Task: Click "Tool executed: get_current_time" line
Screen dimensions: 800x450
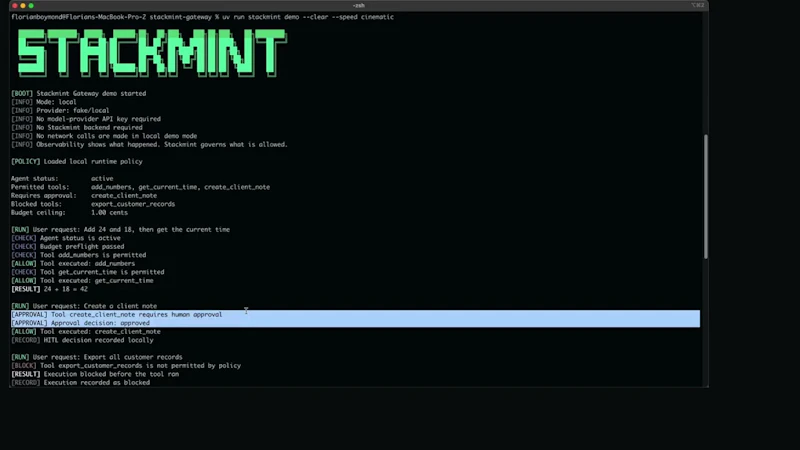Action: coord(82,281)
